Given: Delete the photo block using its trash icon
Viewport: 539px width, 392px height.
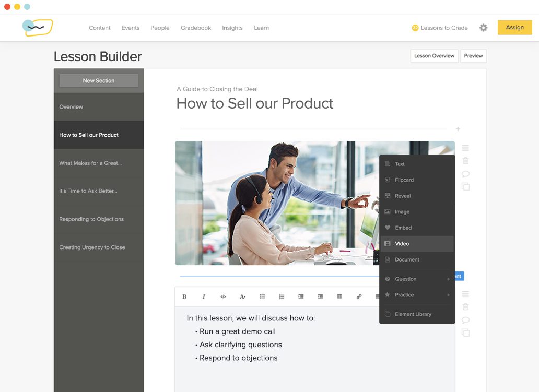Looking at the screenshot, I should [465, 161].
